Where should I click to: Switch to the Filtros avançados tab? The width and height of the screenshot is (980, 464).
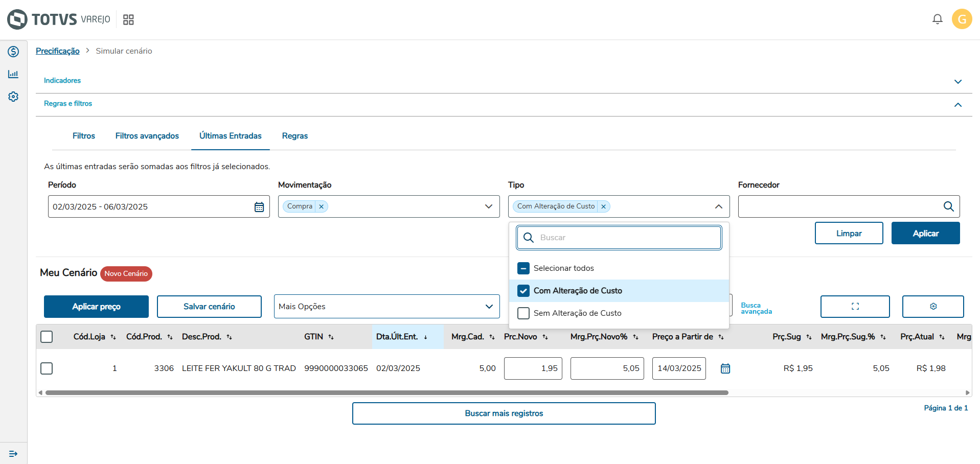147,136
